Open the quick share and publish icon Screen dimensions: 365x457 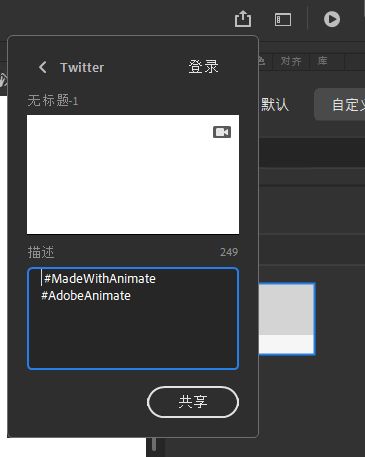click(243, 19)
